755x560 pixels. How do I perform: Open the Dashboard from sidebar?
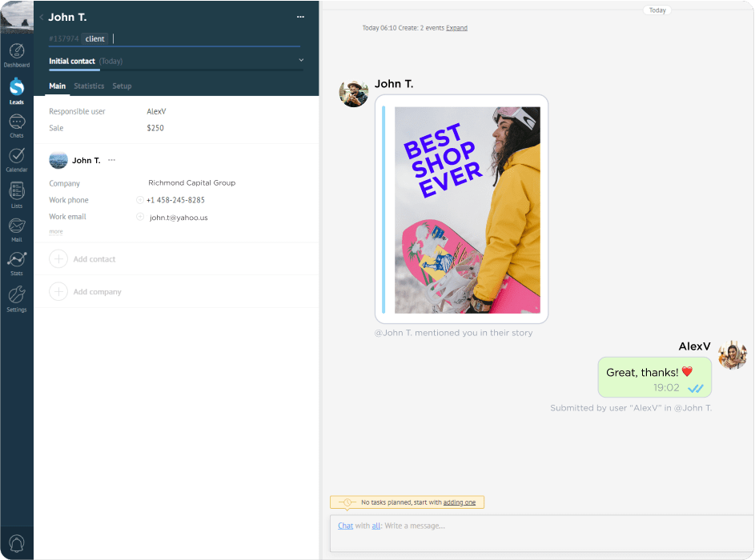[16, 54]
